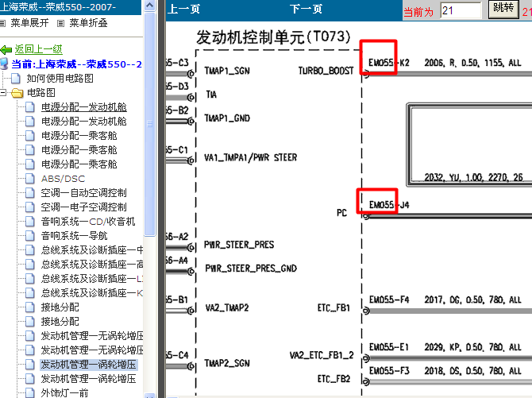Screen dimensions: 532x398
Task: Click the EM055-E1 connector label
Action: pos(389,347)
